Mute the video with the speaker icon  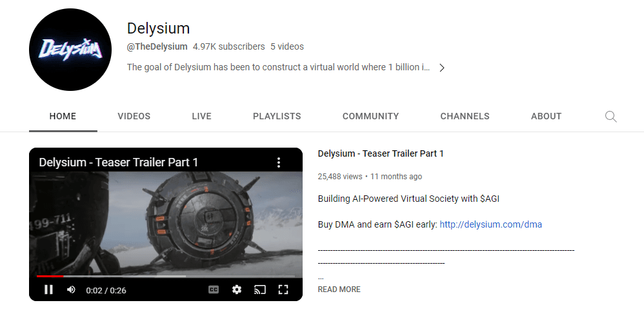click(x=71, y=289)
